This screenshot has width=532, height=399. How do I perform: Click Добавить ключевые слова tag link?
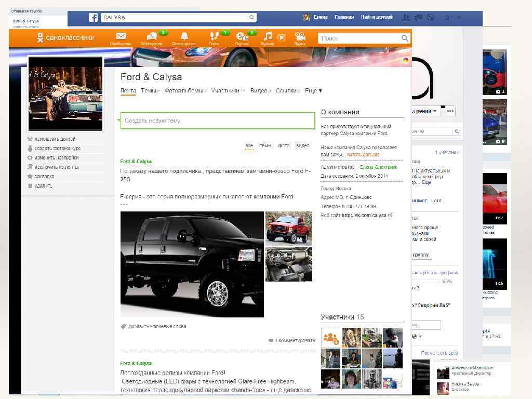point(157,326)
